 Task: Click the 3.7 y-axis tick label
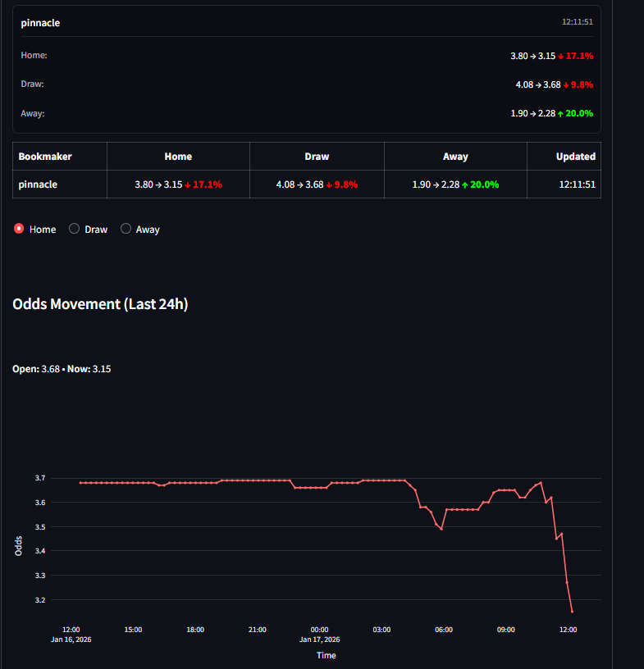pos(40,478)
